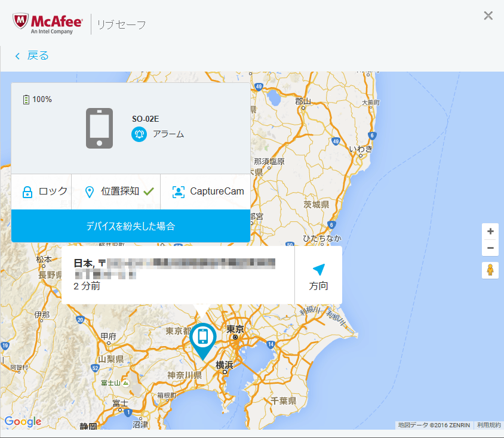Click the 那須塩原 label on map
Image resolution: width=504 pixels, height=438 pixels.
(269, 161)
